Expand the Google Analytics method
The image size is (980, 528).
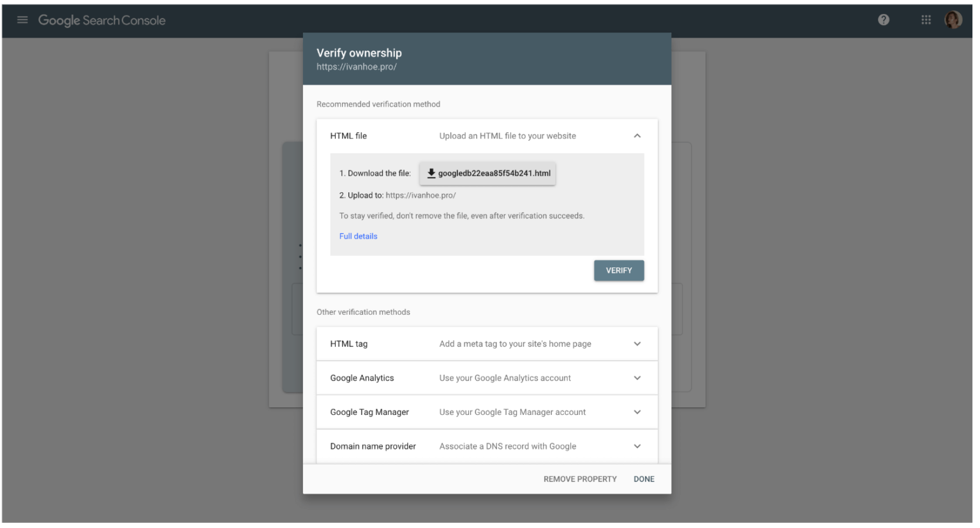pyautogui.click(x=637, y=377)
